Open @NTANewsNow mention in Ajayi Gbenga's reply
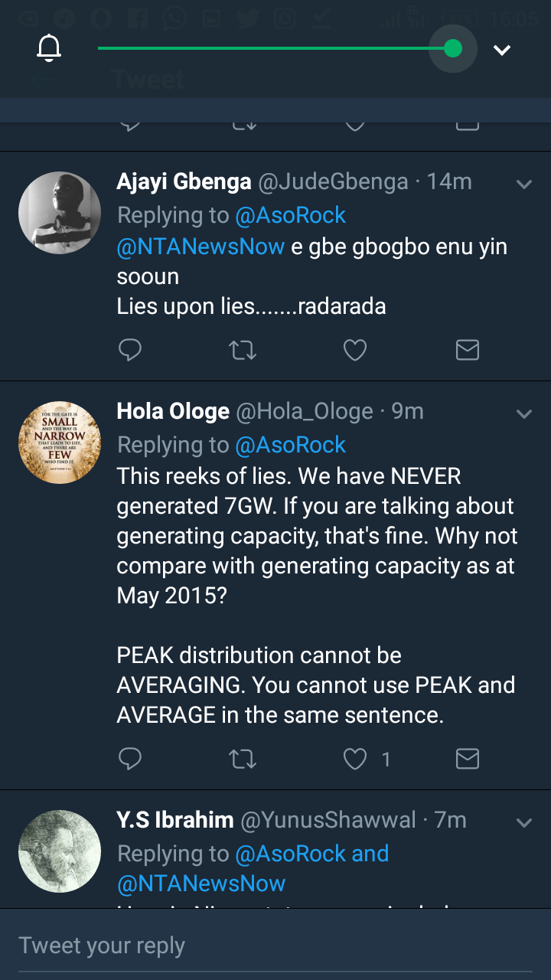This screenshot has height=980, width=551. click(201, 247)
